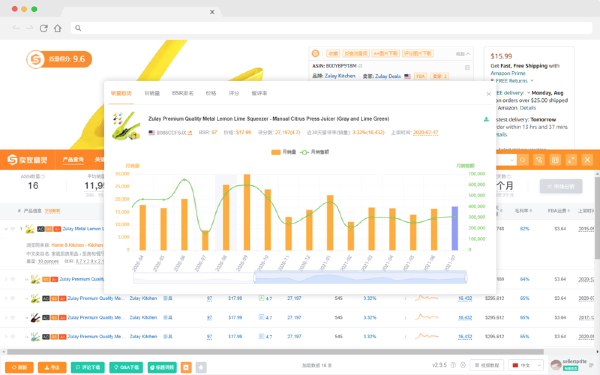
Task: Click the left handle of chart range slider
Action: point(254,278)
